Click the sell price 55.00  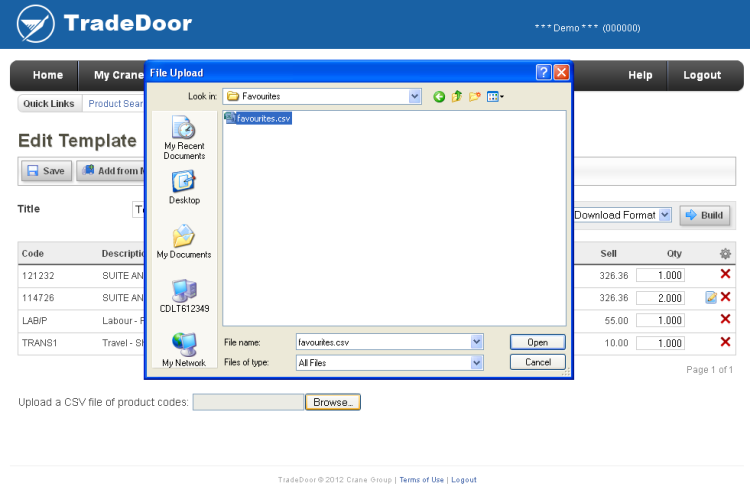(616, 321)
